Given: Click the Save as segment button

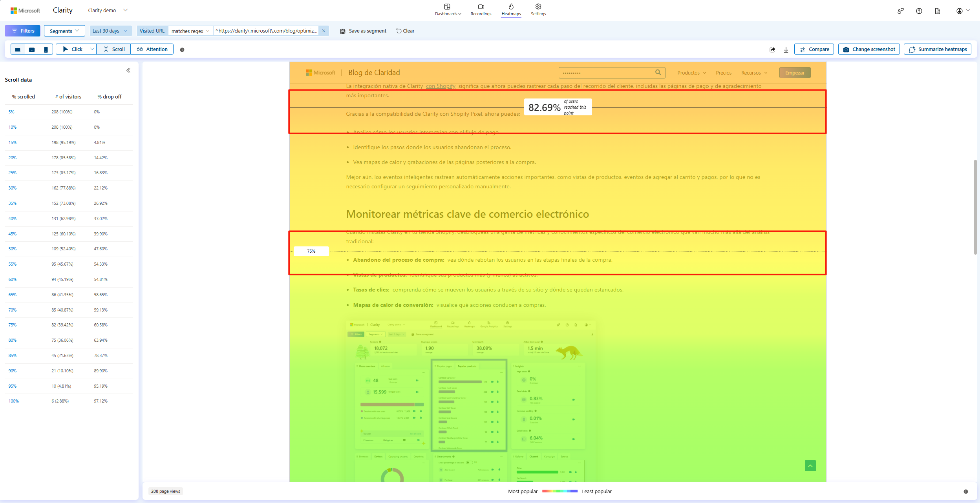Looking at the screenshot, I should [x=362, y=31].
